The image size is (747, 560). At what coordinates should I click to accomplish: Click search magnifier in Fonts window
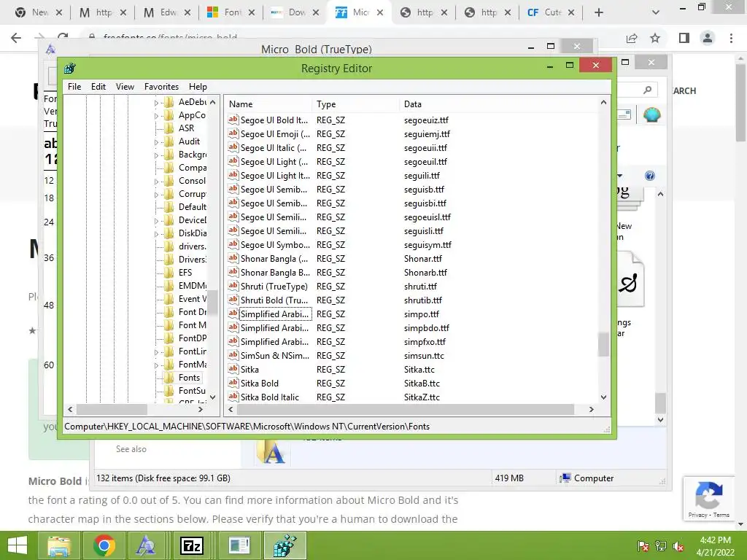(647, 90)
